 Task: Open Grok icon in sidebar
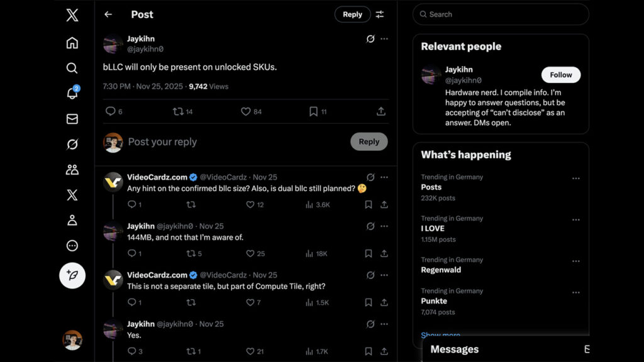pos(72,145)
